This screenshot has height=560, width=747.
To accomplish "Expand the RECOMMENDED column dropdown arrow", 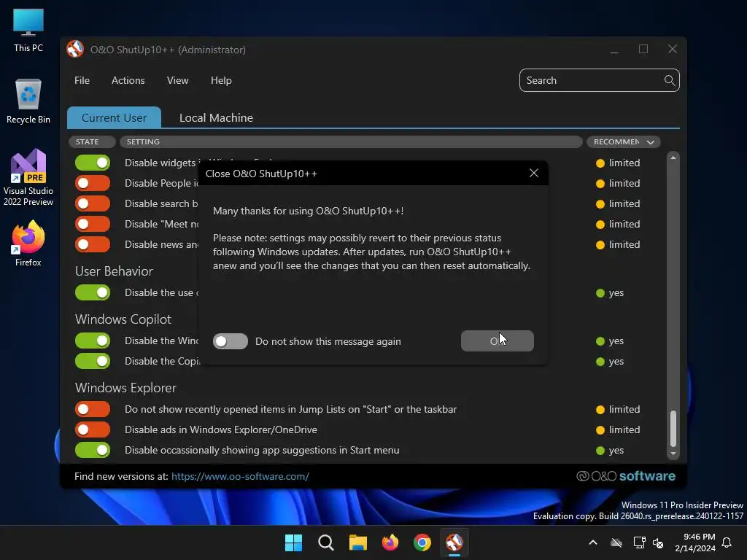I will tap(650, 142).
